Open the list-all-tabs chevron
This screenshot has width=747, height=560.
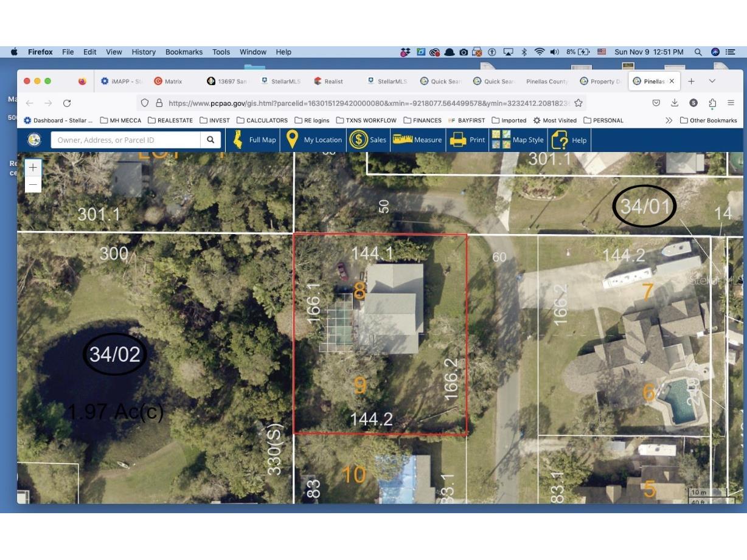click(712, 80)
